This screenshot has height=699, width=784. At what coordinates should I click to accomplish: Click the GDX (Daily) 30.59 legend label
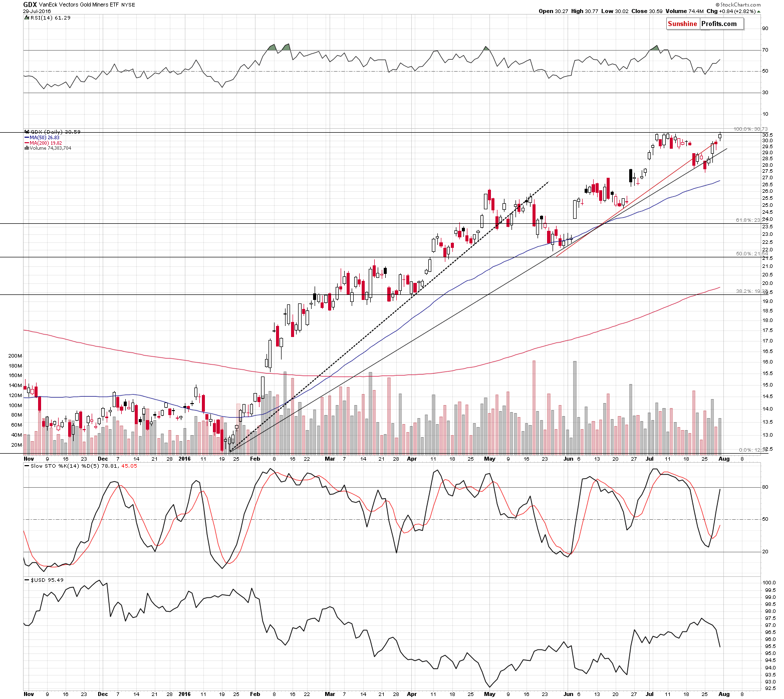click(x=56, y=132)
